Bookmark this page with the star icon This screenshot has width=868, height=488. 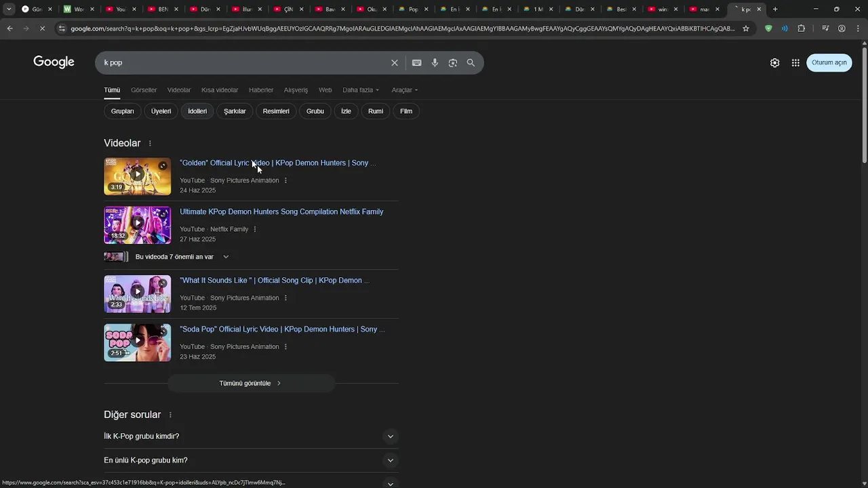click(x=746, y=28)
